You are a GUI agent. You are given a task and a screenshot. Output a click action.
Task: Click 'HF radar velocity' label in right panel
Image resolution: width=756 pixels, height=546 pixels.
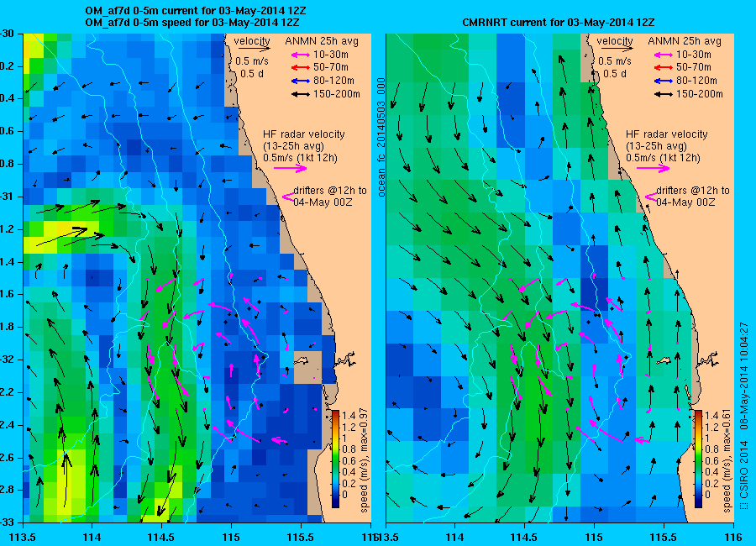(x=667, y=134)
